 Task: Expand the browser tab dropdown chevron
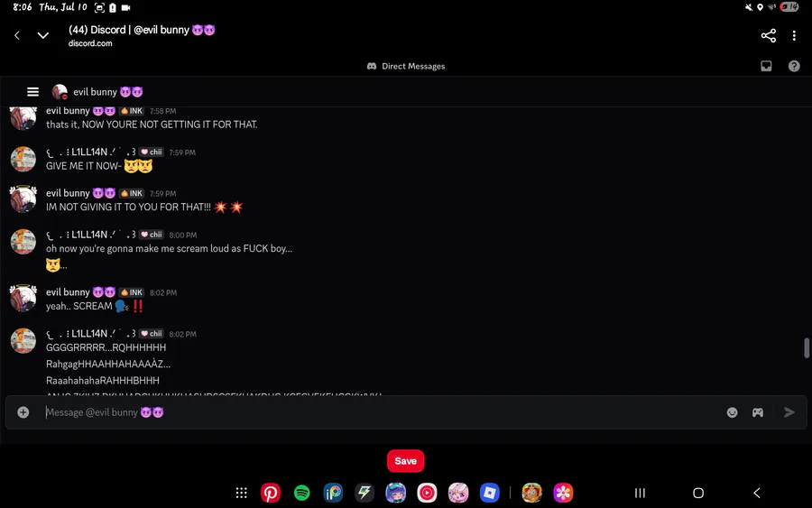click(43, 35)
